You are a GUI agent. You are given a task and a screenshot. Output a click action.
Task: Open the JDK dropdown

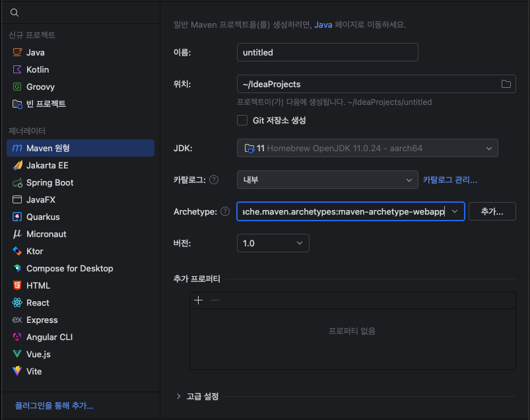(x=368, y=148)
